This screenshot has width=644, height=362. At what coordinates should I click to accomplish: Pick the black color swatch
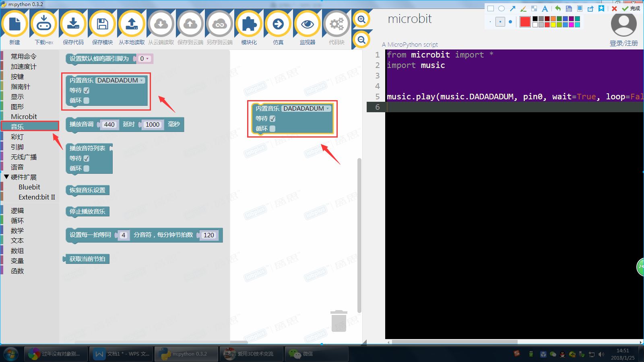(x=535, y=19)
